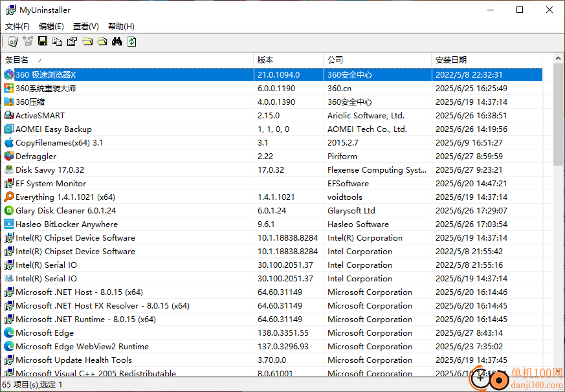Click the Microsoft Edge app icon
The height and width of the screenshot is (392, 565).
point(8,333)
